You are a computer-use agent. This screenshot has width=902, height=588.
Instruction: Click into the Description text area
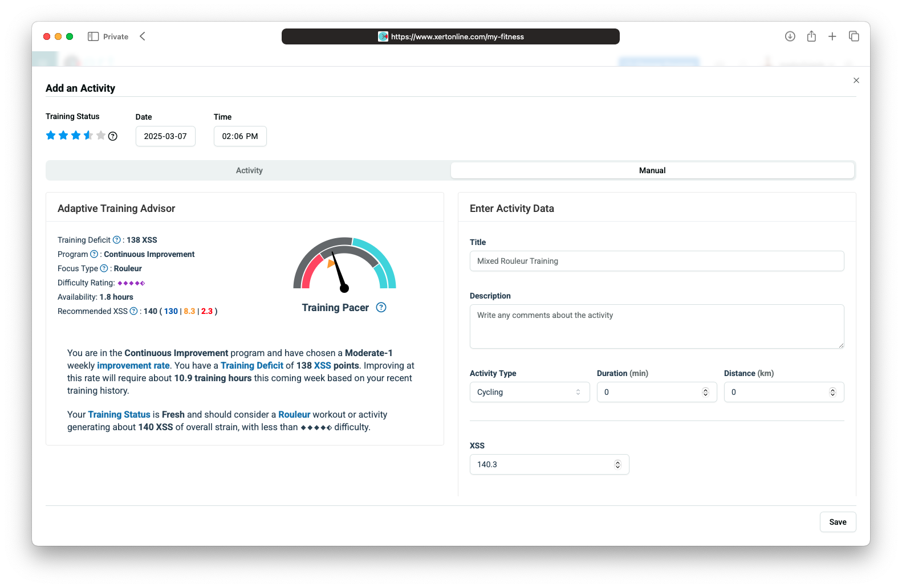(656, 326)
